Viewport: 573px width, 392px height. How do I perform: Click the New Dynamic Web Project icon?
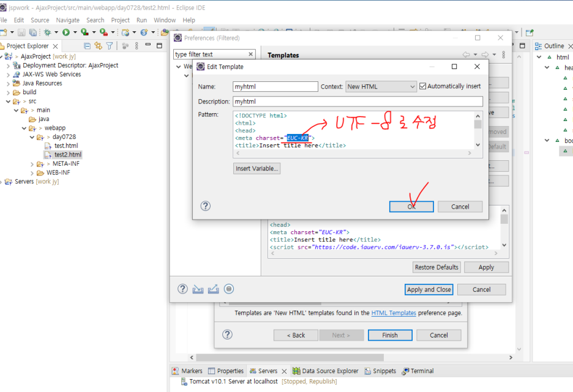125,32
